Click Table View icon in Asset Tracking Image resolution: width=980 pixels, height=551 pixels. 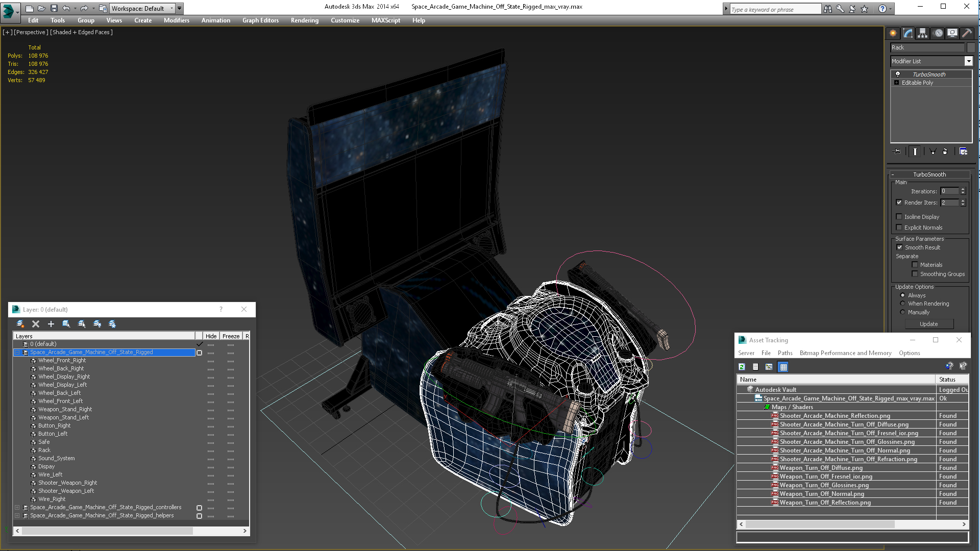click(783, 367)
